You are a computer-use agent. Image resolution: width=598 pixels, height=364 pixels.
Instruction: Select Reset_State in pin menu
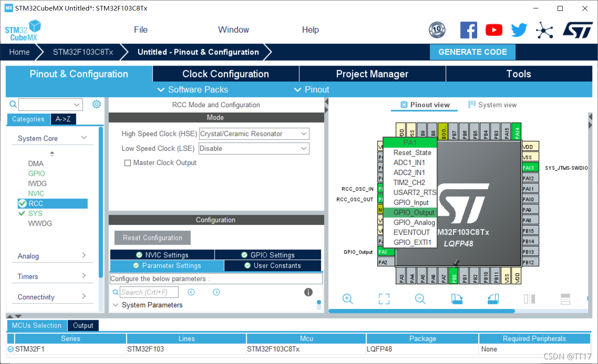tap(410, 153)
